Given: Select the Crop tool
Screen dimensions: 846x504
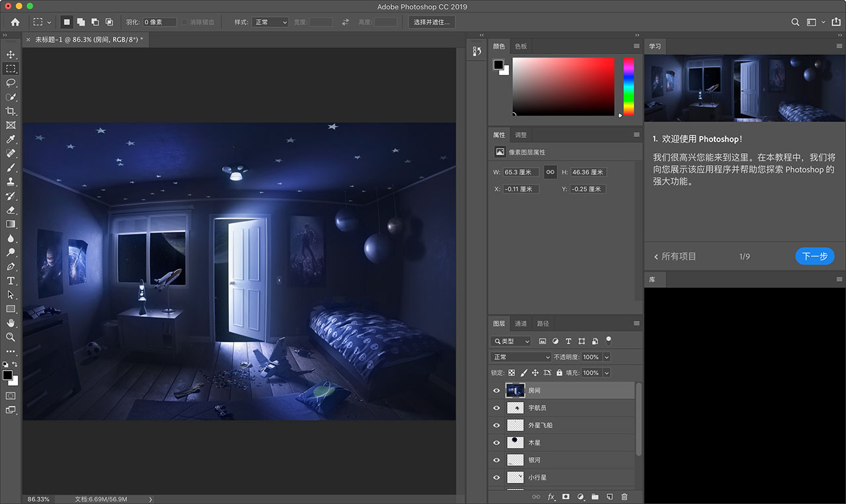Looking at the screenshot, I should [11, 111].
